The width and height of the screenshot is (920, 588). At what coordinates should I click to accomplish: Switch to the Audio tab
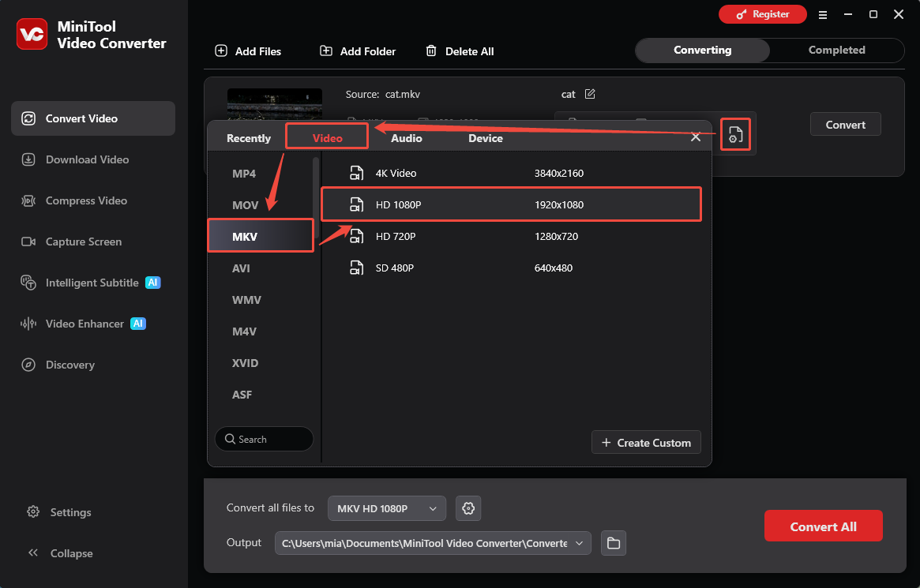click(x=407, y=138)
